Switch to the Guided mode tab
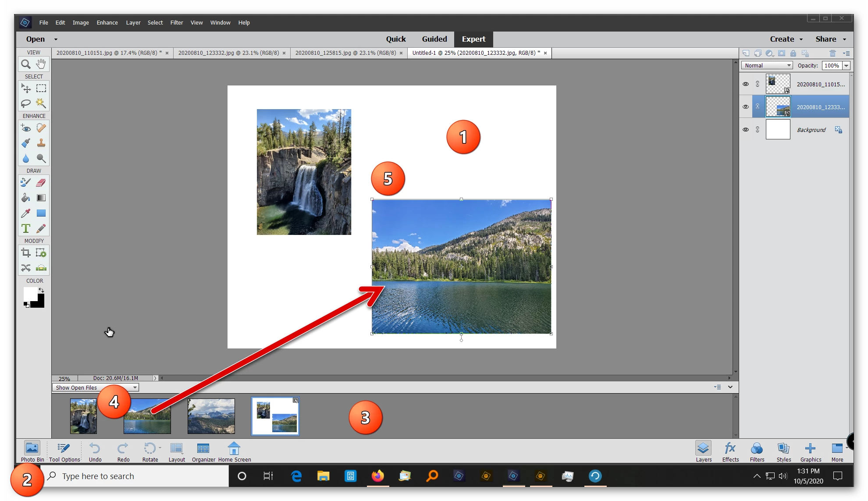Viewport: 868px width, 501px height. (x=434, y=39)
